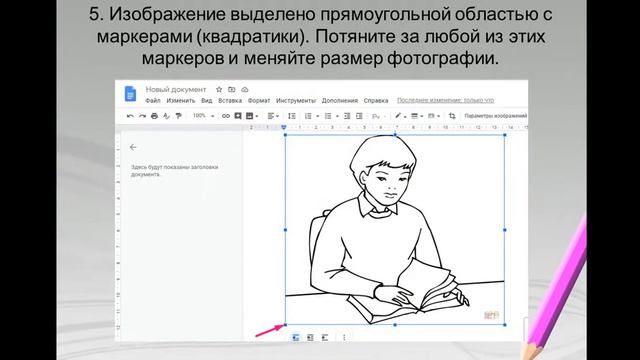Choose the inline image wrap option
This screenshot has width=640, height=360.
[x=296, y=338]
